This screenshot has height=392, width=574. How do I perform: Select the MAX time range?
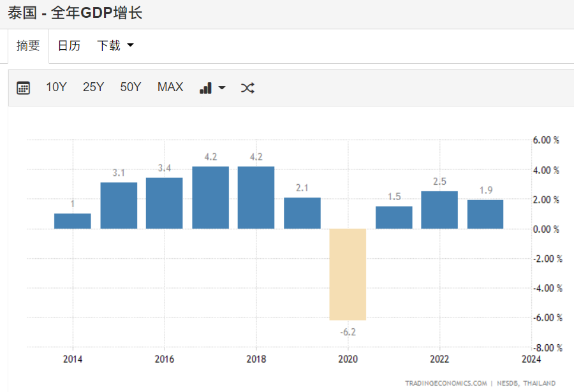pyautogui.click(x=170, y=87)
